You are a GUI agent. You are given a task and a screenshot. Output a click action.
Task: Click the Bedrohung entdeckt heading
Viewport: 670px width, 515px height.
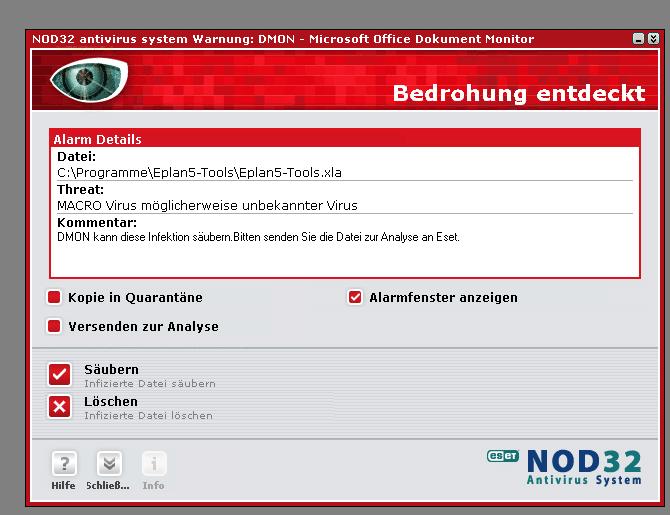point(519,94)
